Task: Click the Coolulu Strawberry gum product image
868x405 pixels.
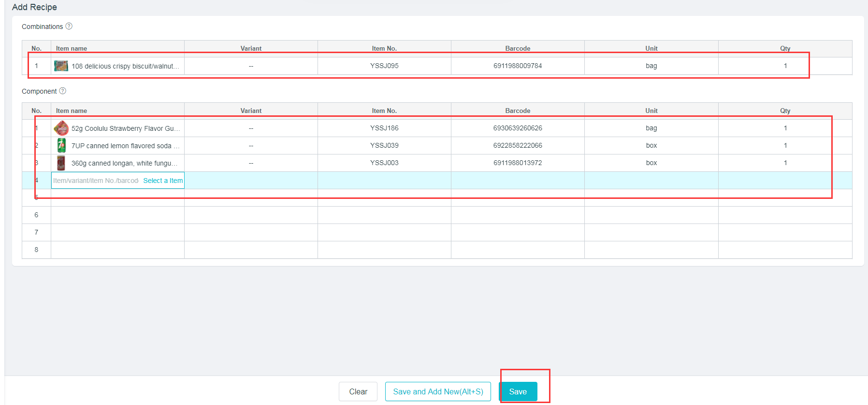Action: tap(61, 128)
